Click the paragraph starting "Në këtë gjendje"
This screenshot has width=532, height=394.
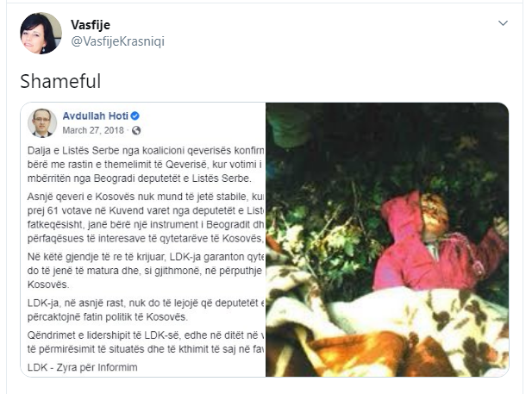pyautogui.click(x=146, y=271)
